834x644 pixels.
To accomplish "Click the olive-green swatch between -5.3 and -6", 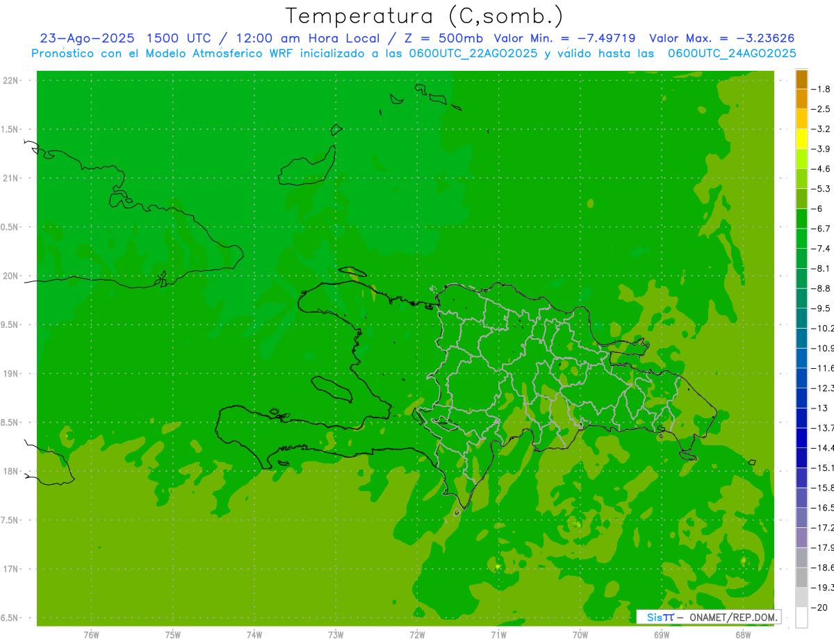I will pos(801,199).
